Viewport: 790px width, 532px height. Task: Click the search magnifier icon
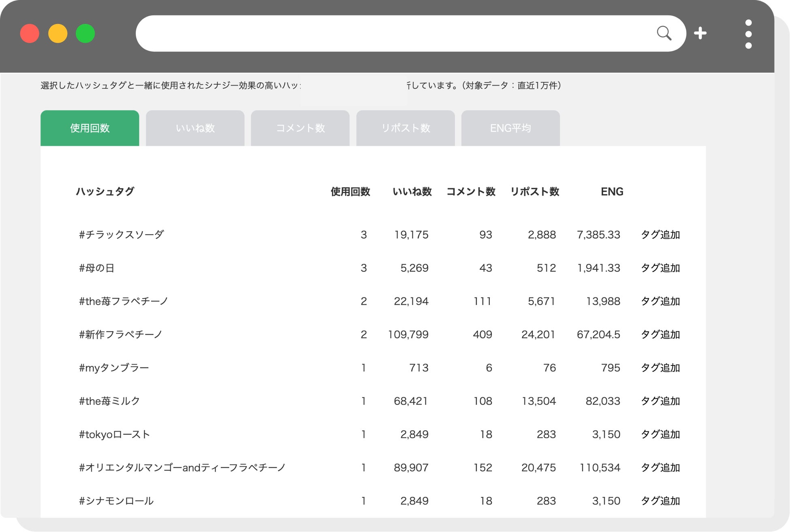664,33
